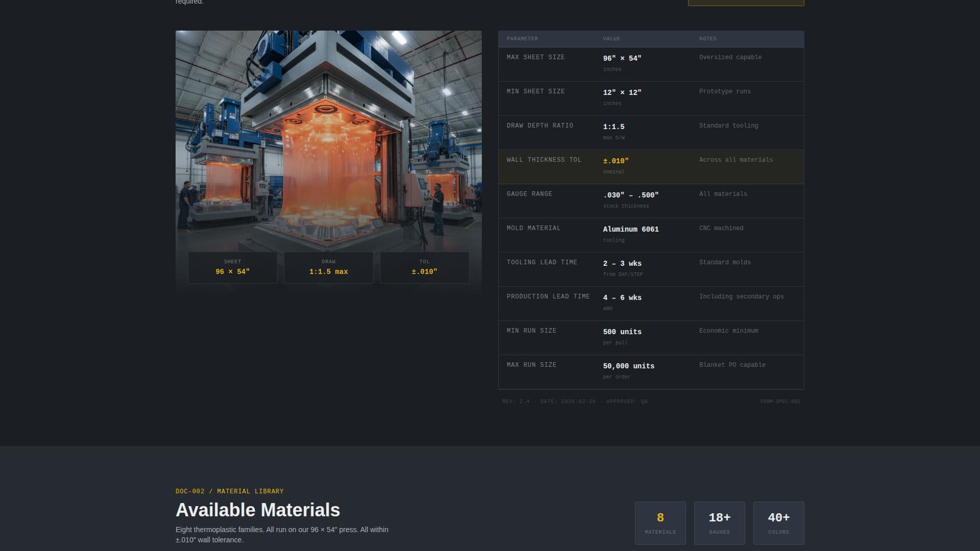Select the MIN SHEET SIZE specification row
The height and width of the screenshot is (551, 980).
pyautogui.click(x=651, y=97)
